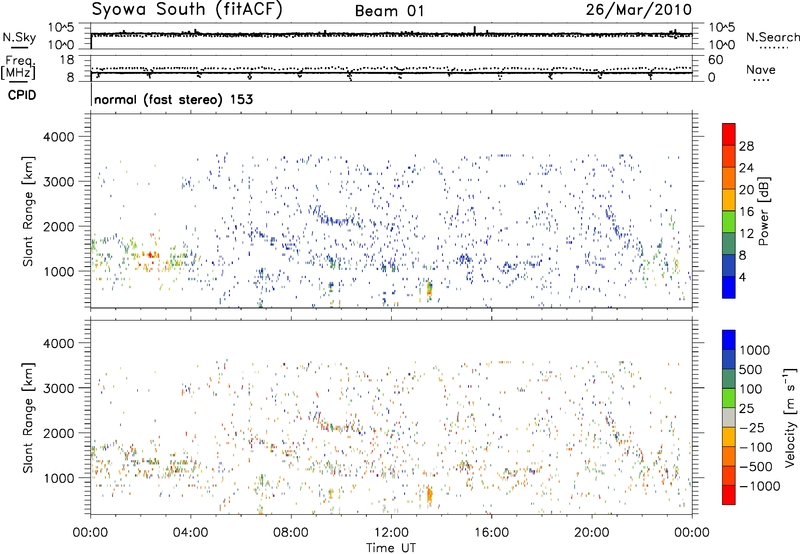Click the '20:00' time tick label
This screenshot has width=800, height=554.
tap(591, 533)
